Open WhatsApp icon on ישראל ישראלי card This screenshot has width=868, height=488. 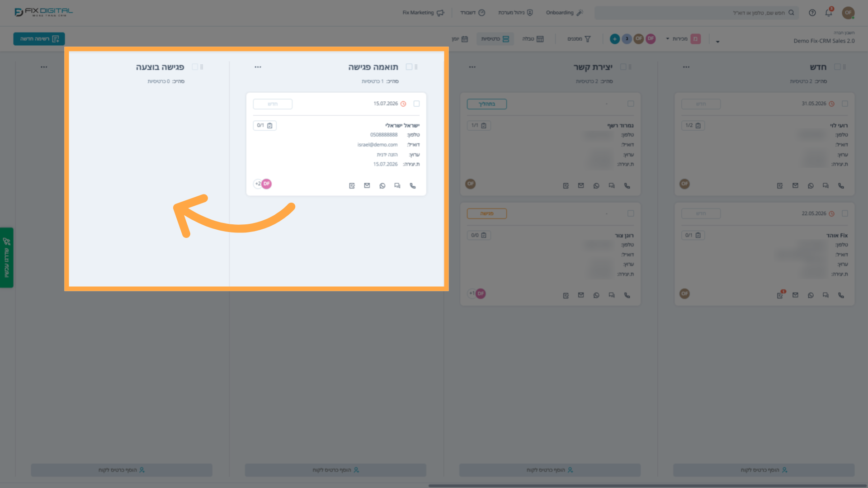point(382,185)
